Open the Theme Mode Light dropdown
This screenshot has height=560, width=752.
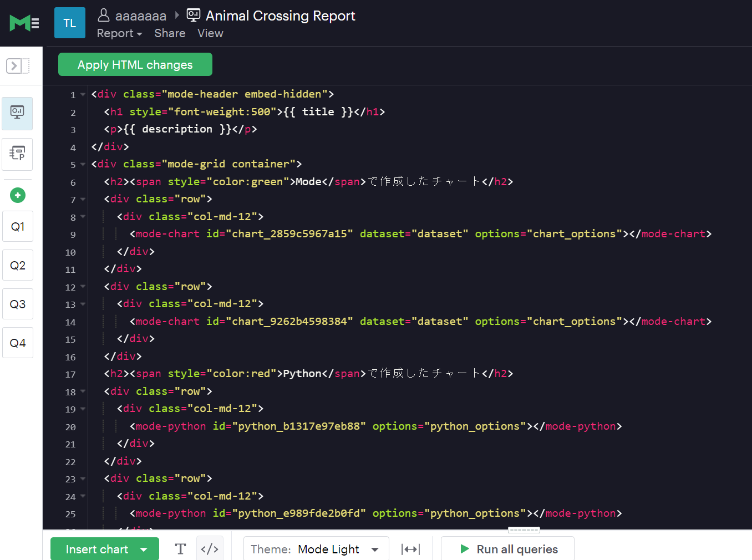coord(316,549)
